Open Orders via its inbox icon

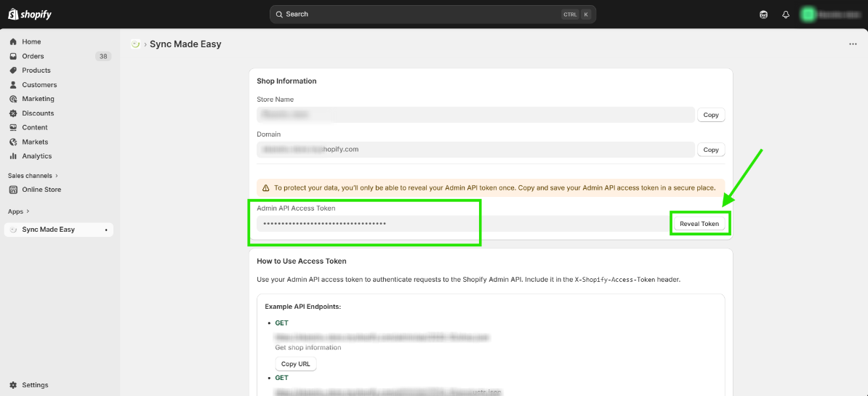[13, 56]
